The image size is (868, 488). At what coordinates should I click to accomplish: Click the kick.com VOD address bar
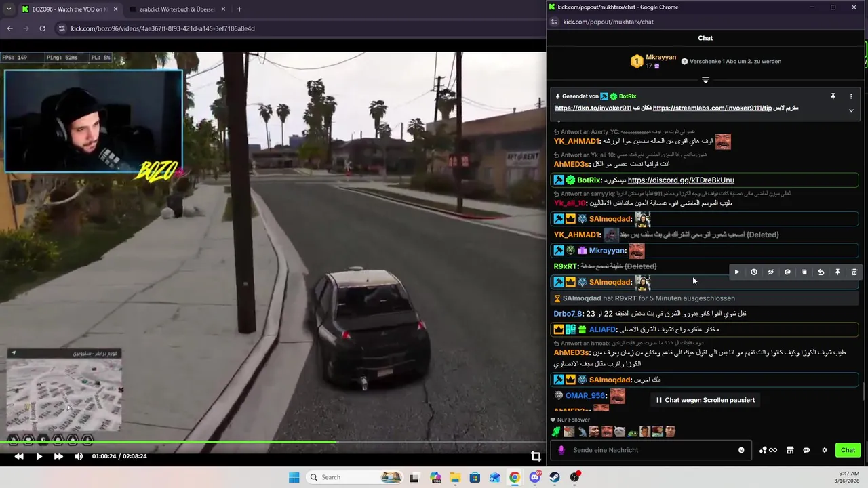pyautogui.click(x=298, y=28)
